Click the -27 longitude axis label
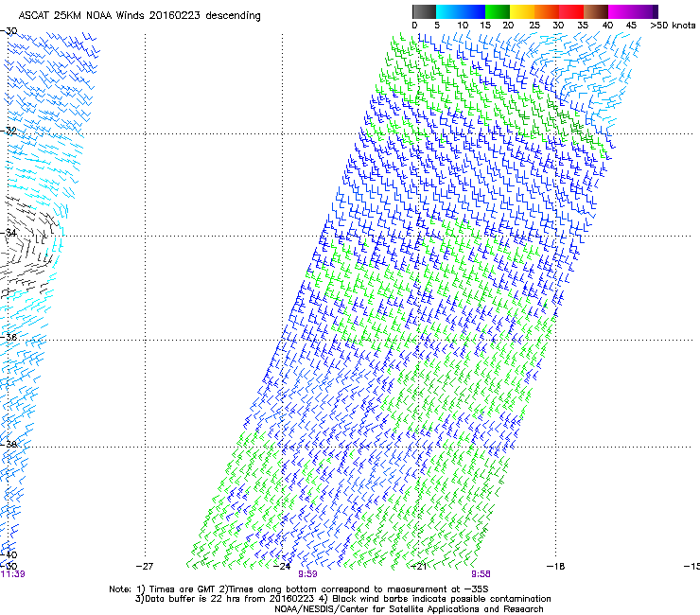Viewport: 700px width, 615px height. [144, 567]
